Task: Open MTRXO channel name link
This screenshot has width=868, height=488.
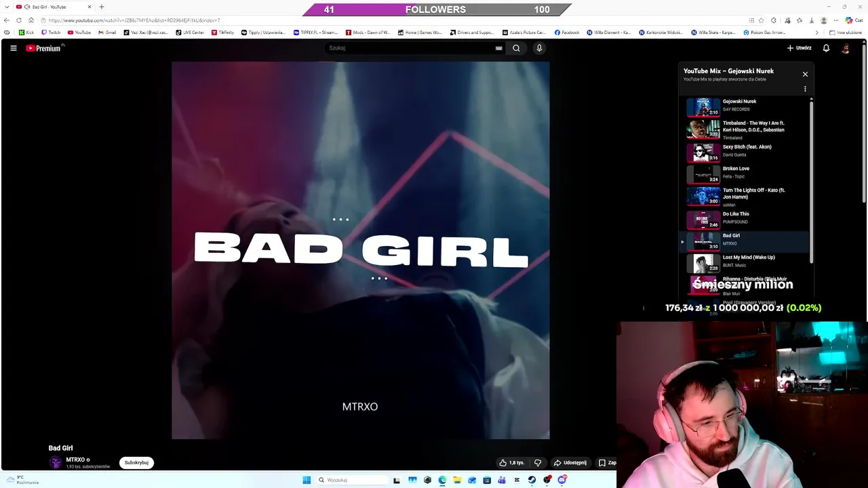Action: pos(75,460)
